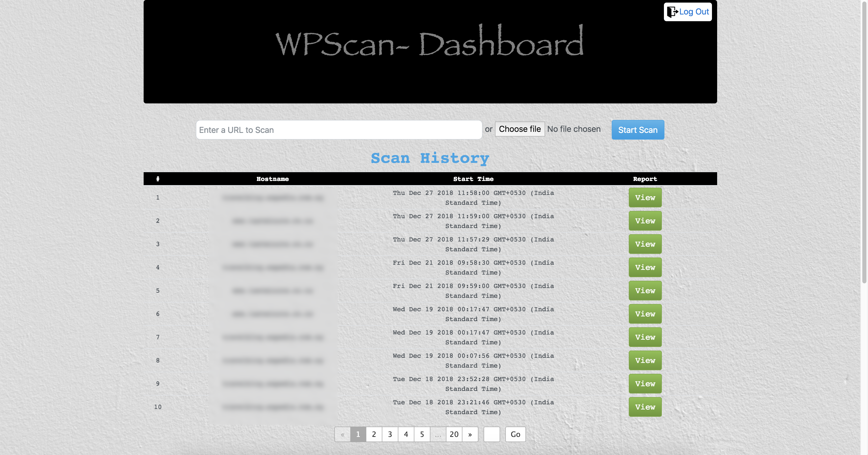Click the Go button for page navigation

[x=515, y=434]
